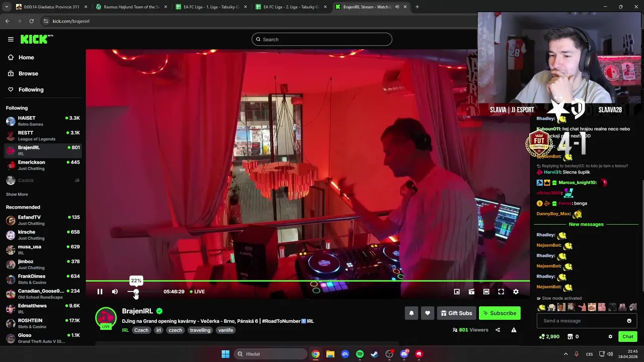The image size is (644, 362).
Task: Switch to EA FC Liga 2. Liga tab
Action: pyautogui.click(x=291, y=7)
